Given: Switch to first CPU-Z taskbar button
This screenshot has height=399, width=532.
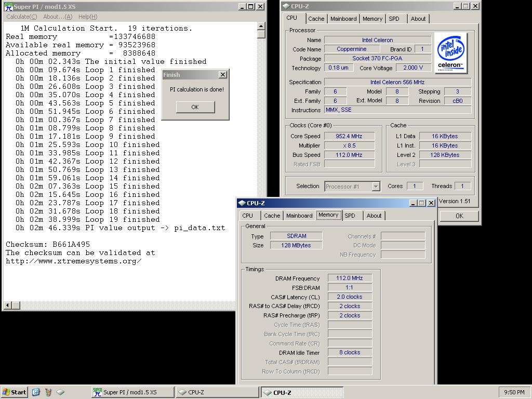Looking at the screenshot, I should click(217, 392).
